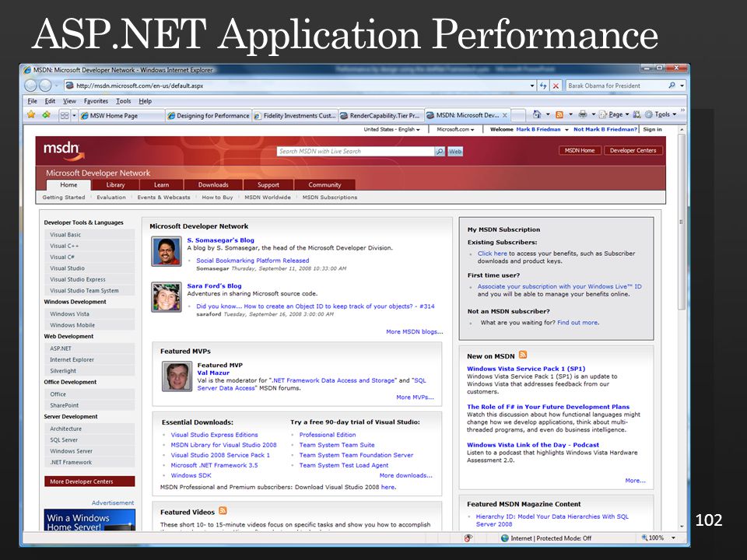This screenshot has width=747, height=560.
Task: Click the RSS icon next to New on MSDN
Action: coord(523,355)
